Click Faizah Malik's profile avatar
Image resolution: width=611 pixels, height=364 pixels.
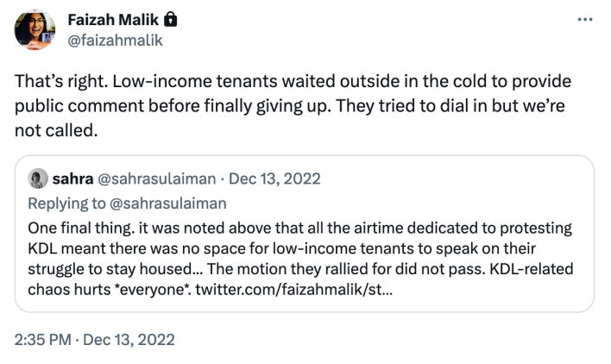(35, 28)
